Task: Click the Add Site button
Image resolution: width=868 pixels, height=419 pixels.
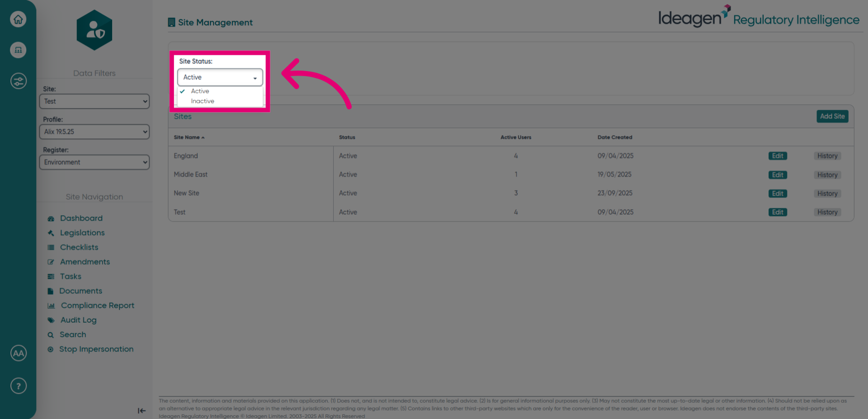Action: (832, 116)
